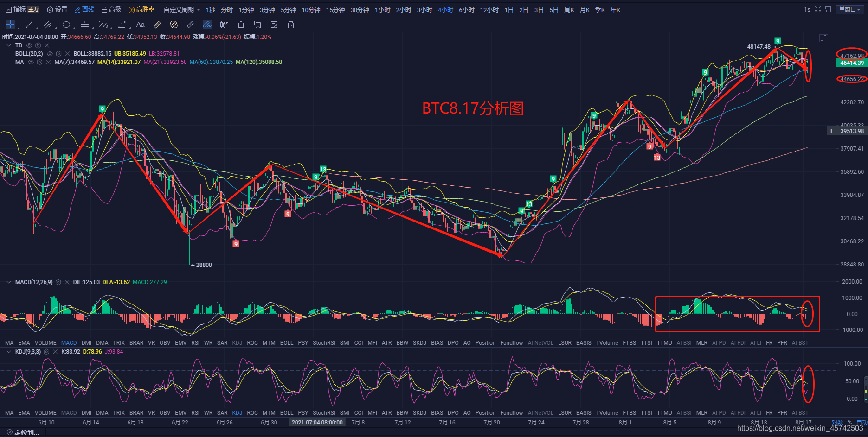Toggle visibility of the MA indicator
Viewport: 868px width, 437px height.
point(31,62)
